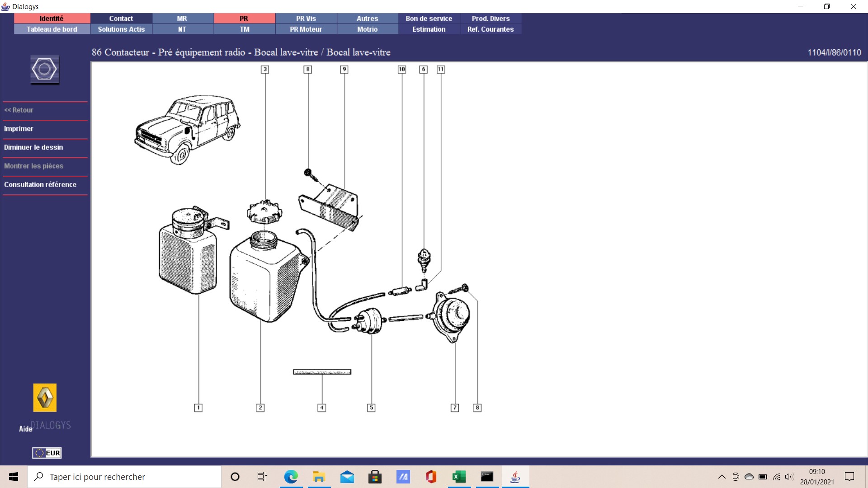868x488 pixels.
Task: Select part callout number 5 at bottom
Action: [x=371, y=408]
